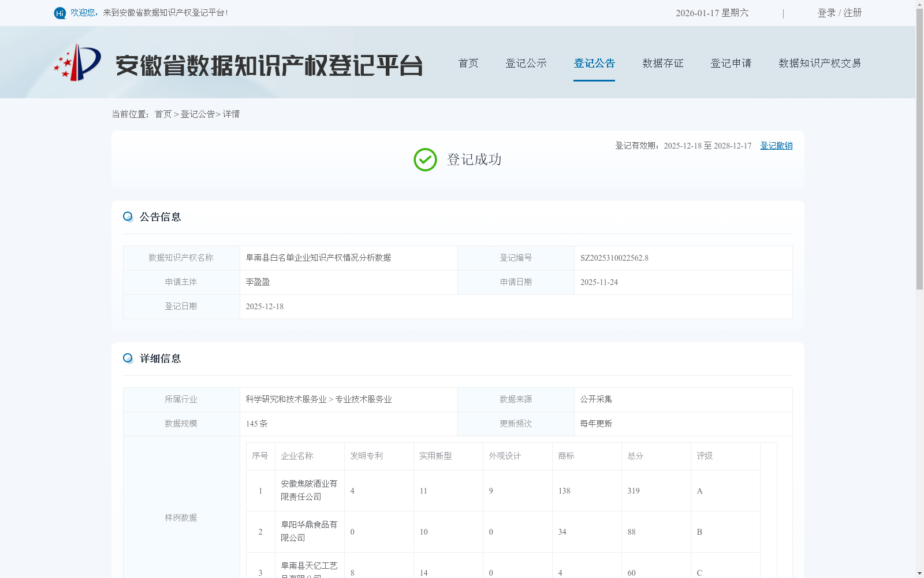Screen dimensions: 924x578
Task: Open the 登记公示 navigation menu
Action: click(526, 63)
